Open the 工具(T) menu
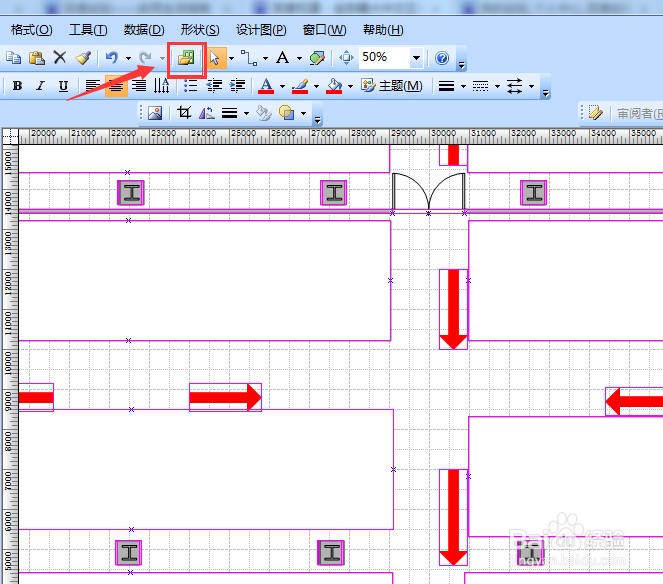Image resolution: width=663 pixels, height=584 pixels. [x=88, y=30]
